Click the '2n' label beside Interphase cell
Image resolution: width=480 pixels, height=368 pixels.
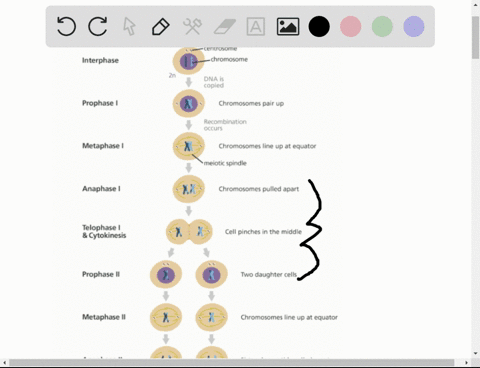tap(172, 76)
